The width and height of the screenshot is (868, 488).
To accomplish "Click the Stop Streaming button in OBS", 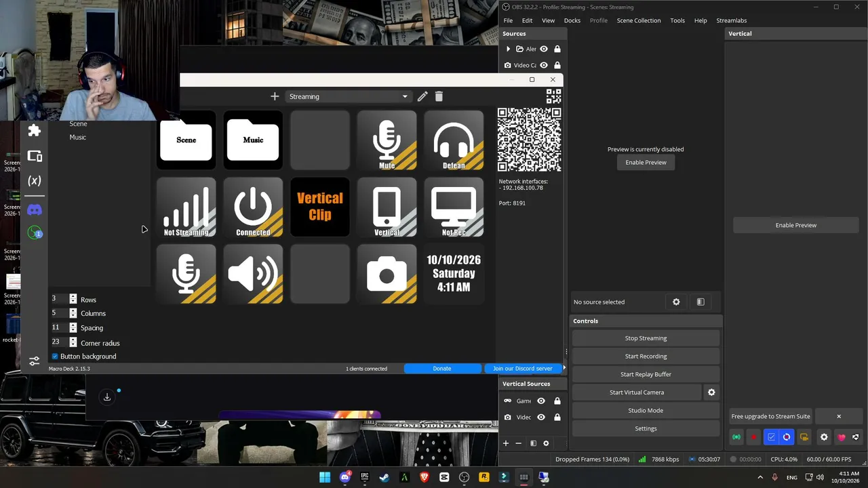I will [646, 338].
